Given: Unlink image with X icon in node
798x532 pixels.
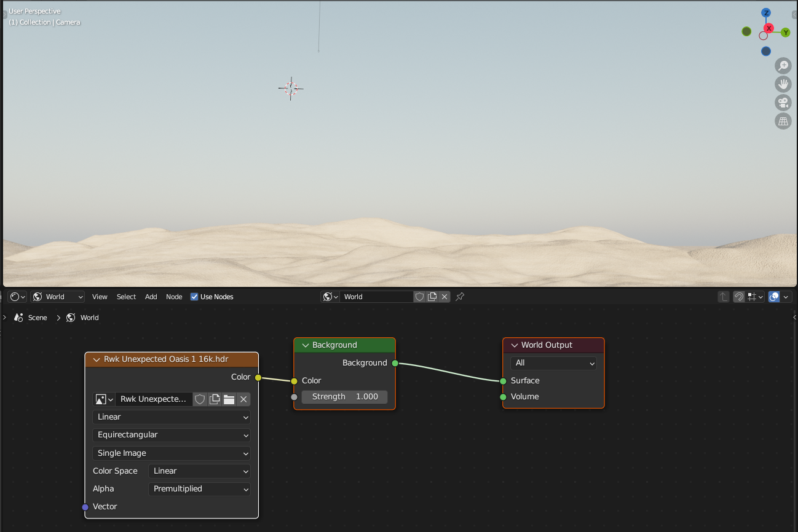Looking at the screenshot, I should [x=243, y=399].
